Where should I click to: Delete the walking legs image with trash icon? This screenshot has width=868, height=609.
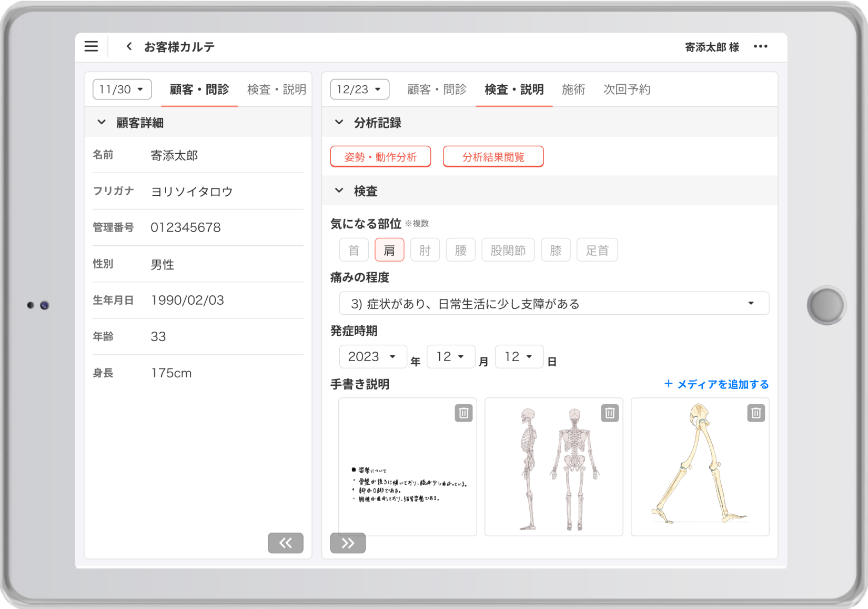pyautogui.click(x=756, y=413)
